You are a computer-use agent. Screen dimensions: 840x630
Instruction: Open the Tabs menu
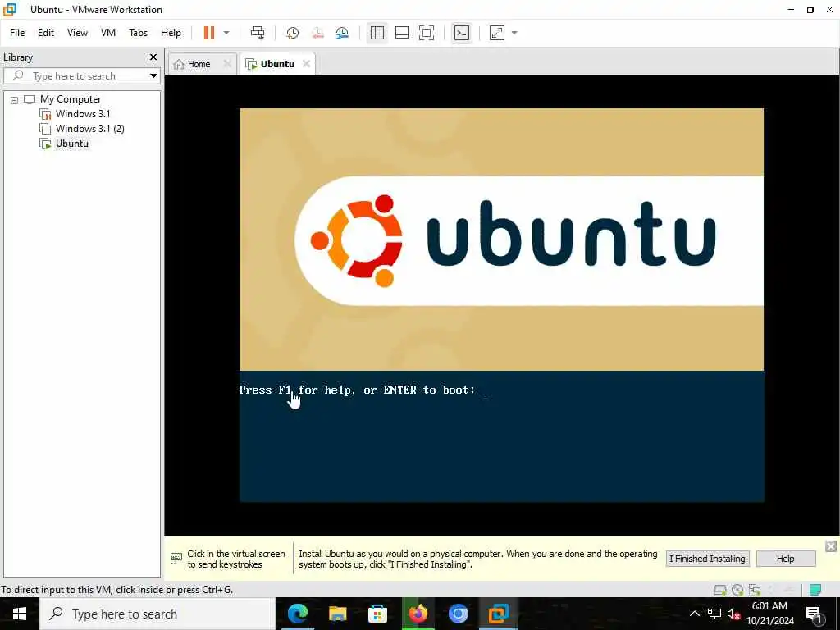(138, 33)
